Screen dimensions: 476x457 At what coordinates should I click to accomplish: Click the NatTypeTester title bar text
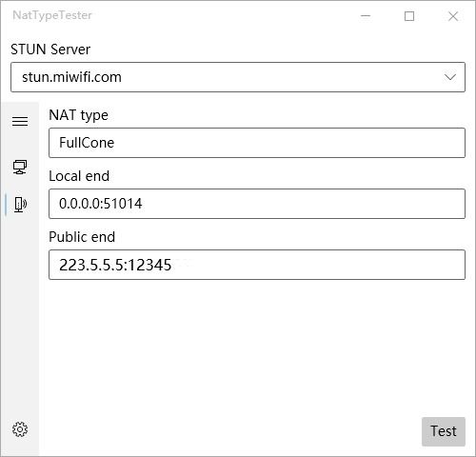point(52,15)
